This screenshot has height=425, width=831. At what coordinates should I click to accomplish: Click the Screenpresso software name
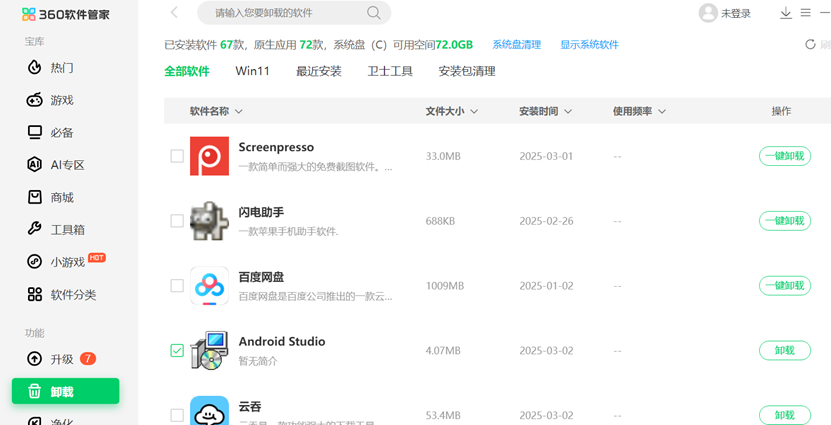point(276,147)
